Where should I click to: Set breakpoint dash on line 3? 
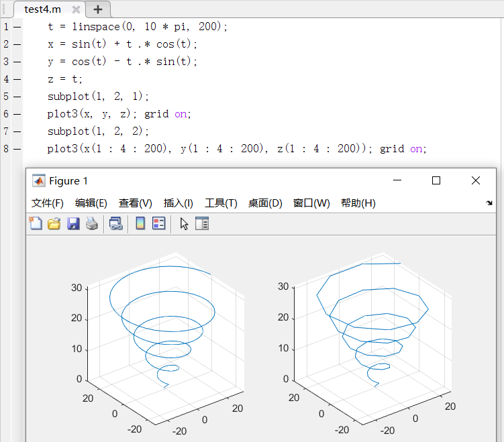click(x=17, y=62)
